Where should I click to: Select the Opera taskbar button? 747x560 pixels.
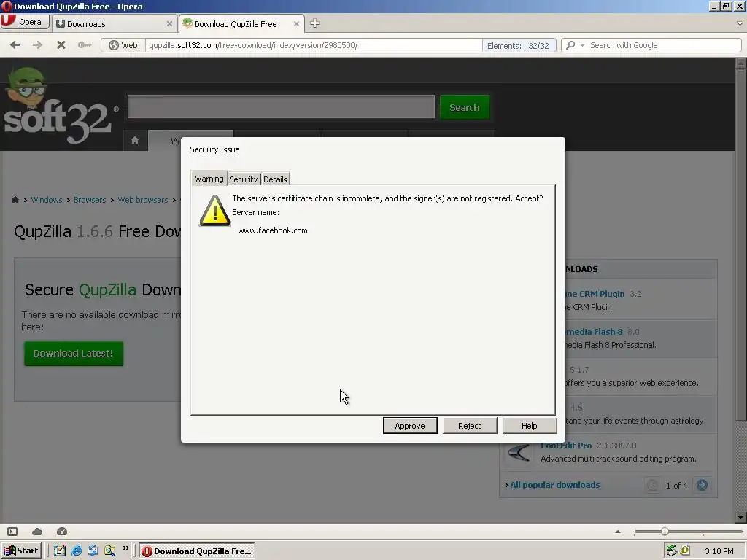coord(197,551)
